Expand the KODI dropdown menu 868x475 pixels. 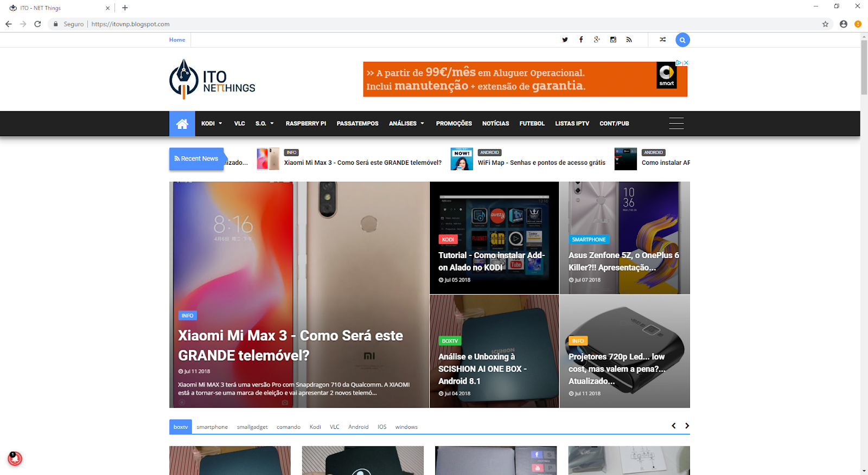point(212,124)
